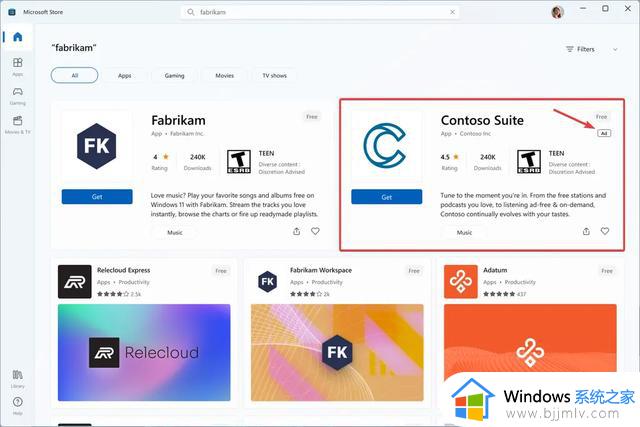Screen dimensions: 640x427
Task: Share the Fabrikam app
Action: coord(297,231)
